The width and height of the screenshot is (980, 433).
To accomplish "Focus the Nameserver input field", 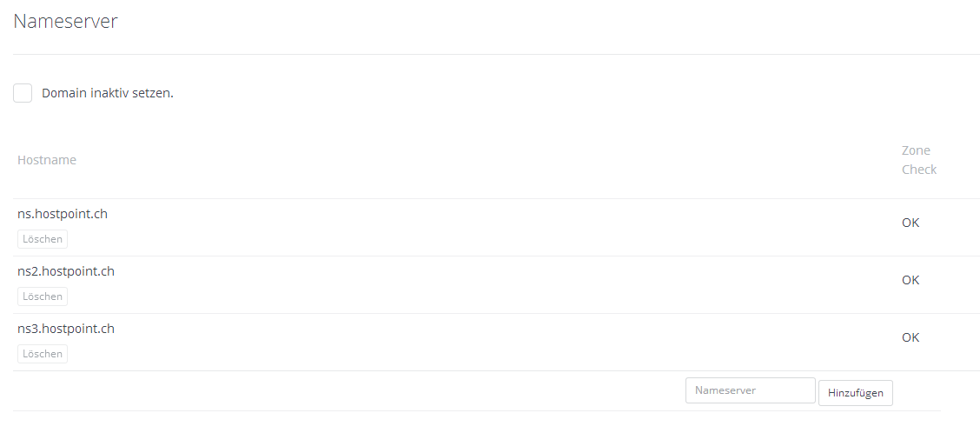I will (x=750, y=390).
